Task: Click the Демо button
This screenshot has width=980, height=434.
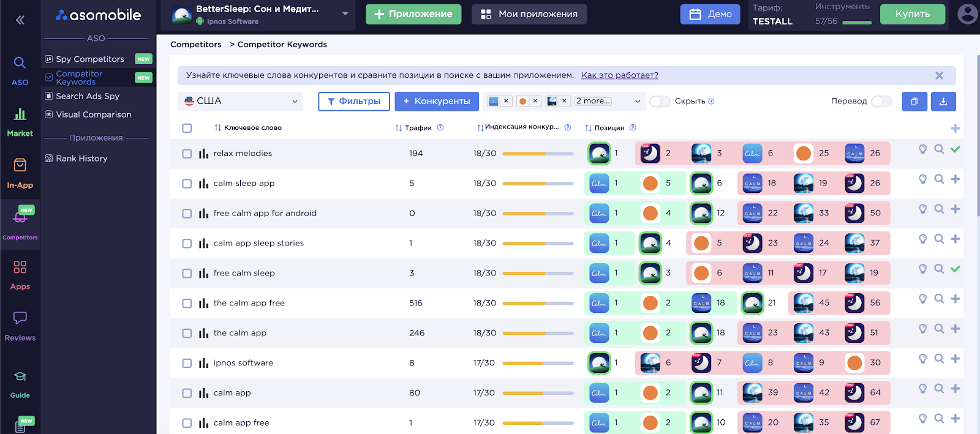Action: coord(710,14)
